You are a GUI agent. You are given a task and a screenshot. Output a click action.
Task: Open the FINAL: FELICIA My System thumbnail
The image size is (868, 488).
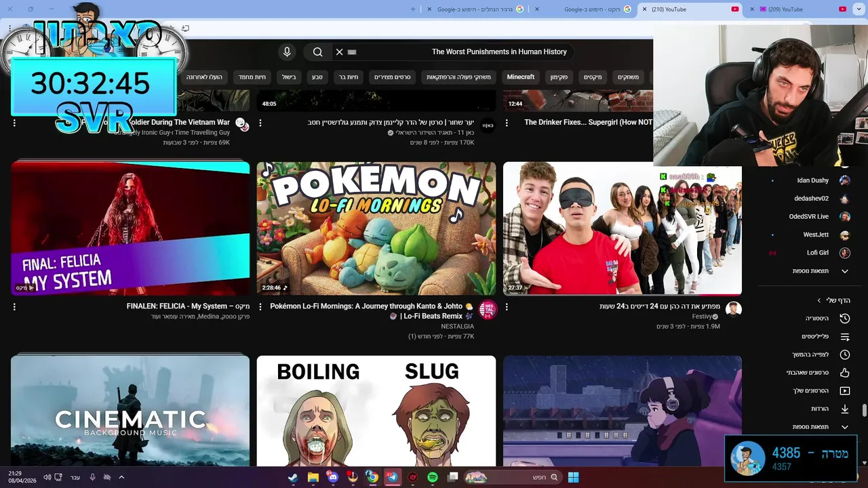130,228
